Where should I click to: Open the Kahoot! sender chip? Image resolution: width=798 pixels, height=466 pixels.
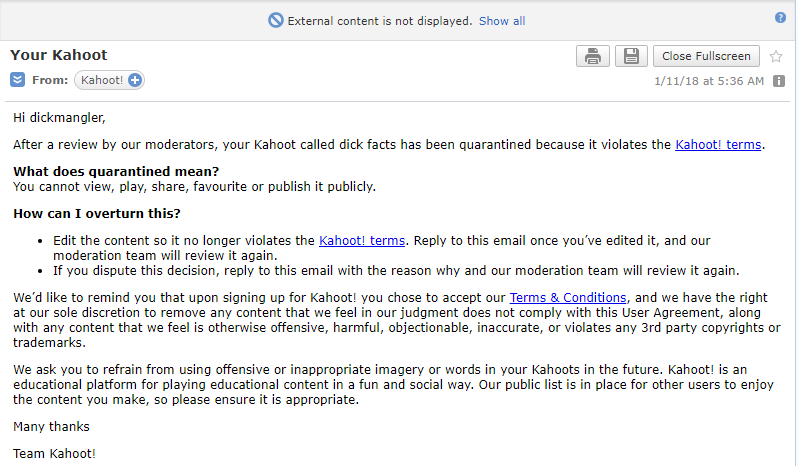pos(102,80)
